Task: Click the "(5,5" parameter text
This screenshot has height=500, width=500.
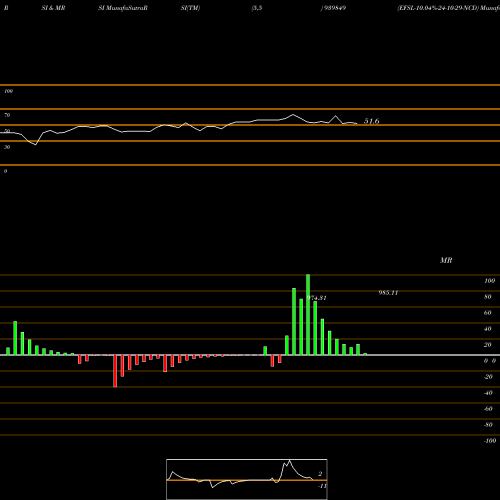Action: tap(257, 8)
